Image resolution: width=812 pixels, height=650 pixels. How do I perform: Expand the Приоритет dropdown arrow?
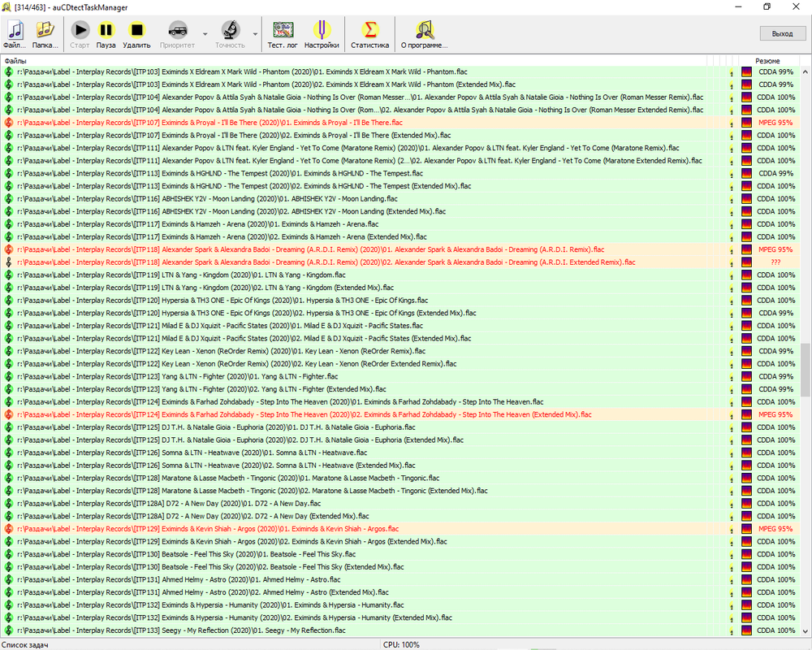click(205, 34)
